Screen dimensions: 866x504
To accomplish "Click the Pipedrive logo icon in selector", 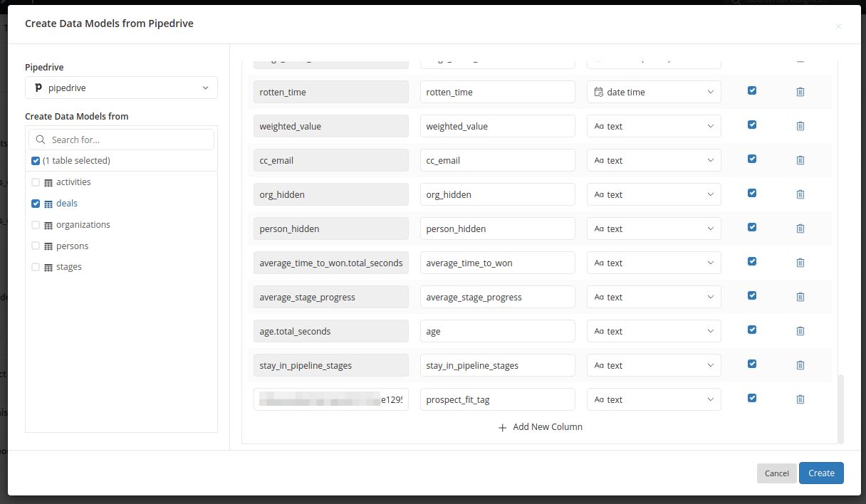I will point(38,88).
